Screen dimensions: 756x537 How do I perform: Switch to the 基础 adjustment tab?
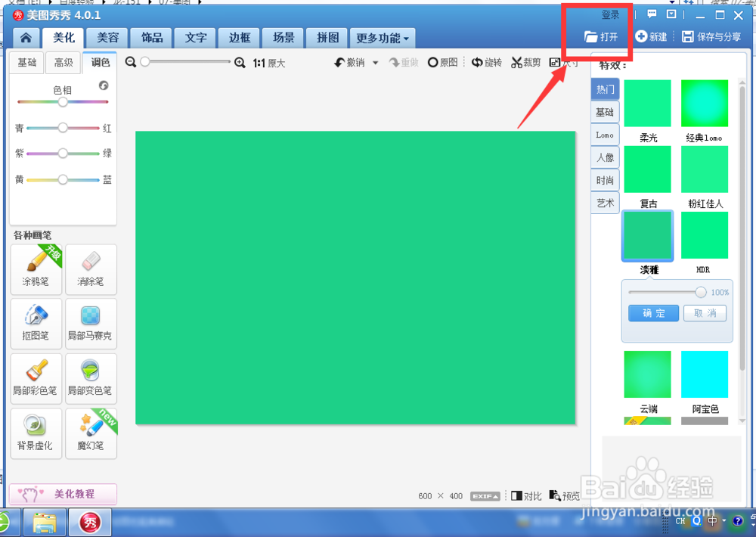click(x=27, y=63)
